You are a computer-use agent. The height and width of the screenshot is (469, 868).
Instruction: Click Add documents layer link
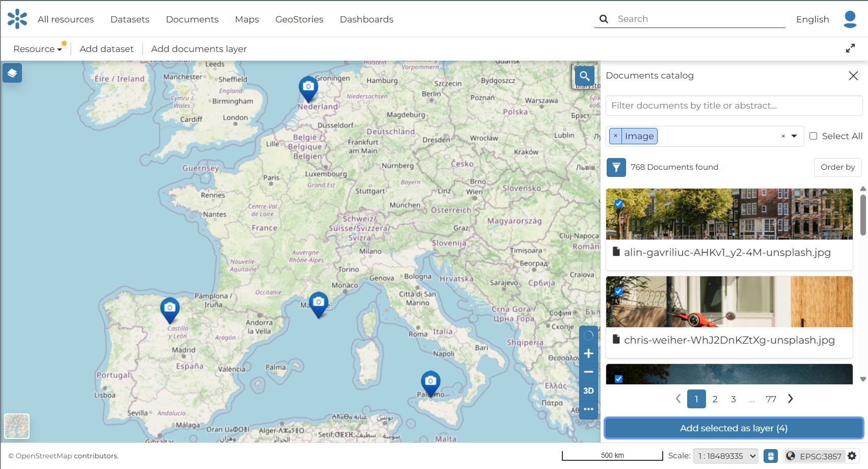(199, 49)
